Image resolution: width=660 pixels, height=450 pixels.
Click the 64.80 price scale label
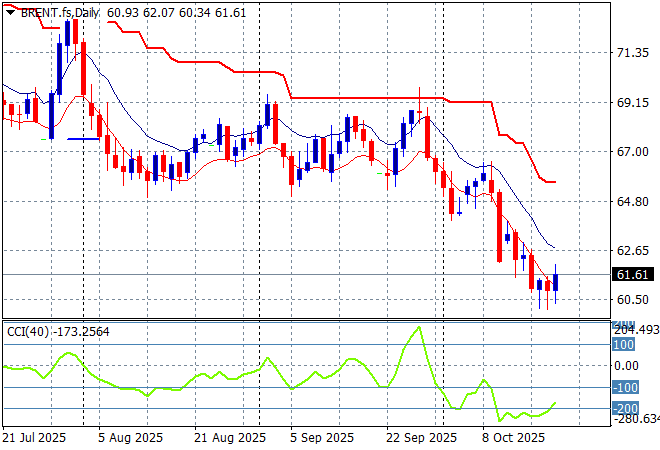pyautogui.click(x=632, y=201)
